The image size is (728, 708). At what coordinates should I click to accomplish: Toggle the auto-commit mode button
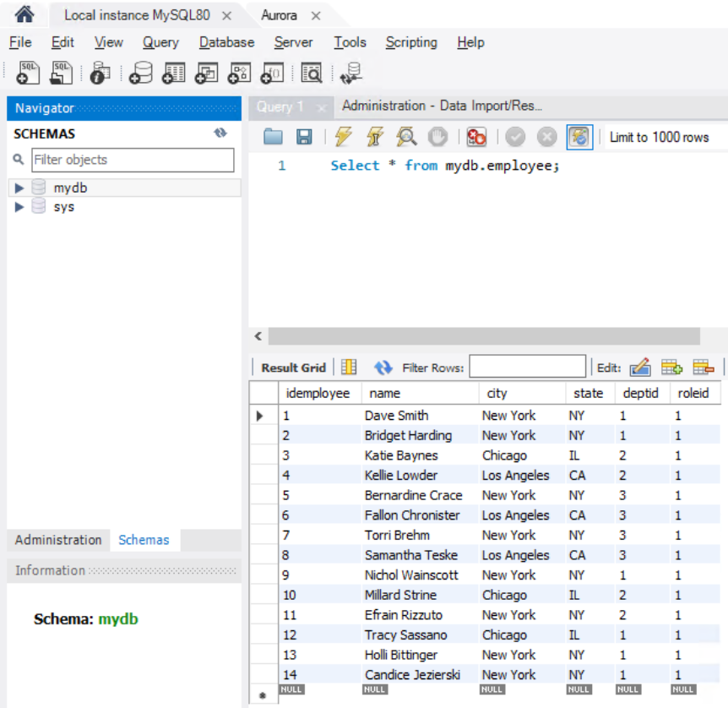point(579,137)
